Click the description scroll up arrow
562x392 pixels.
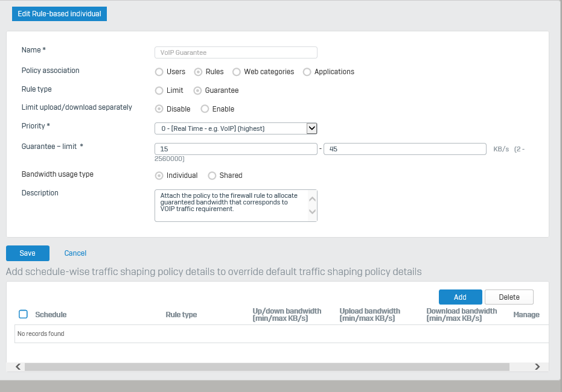click(312, 199)
